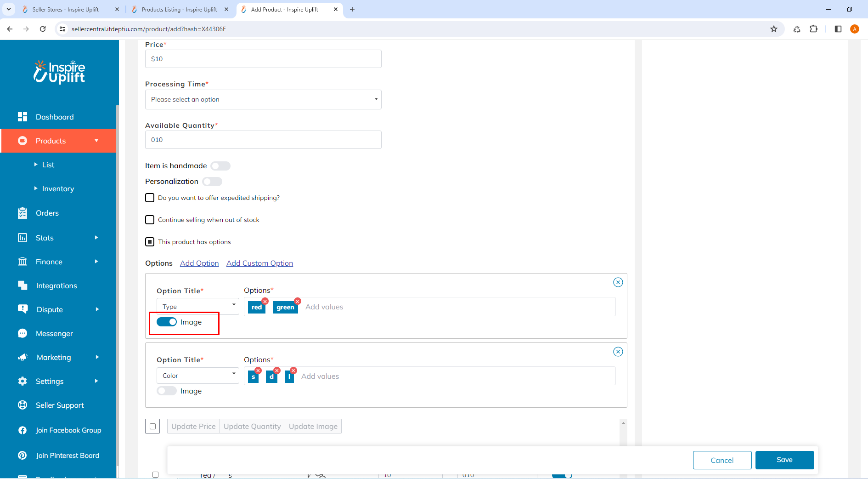This screenshot has width=868, height=479.
Task: Open the Stats section icon
Action: tap(23, 238)
